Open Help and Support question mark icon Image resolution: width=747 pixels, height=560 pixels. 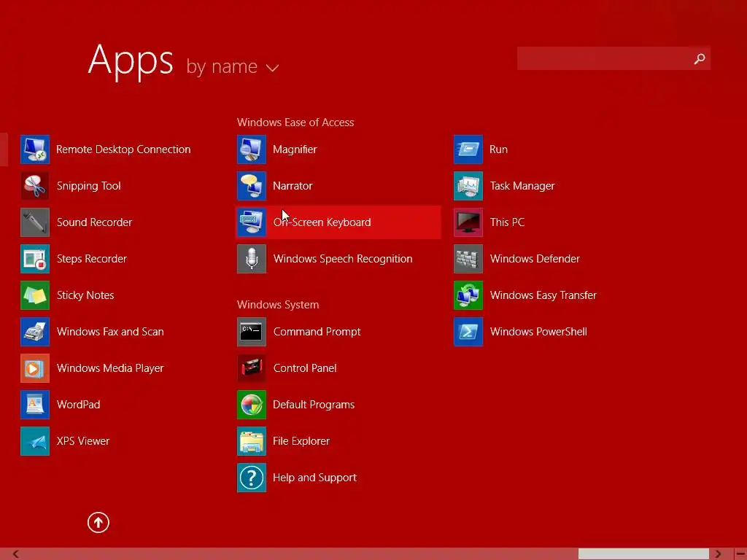coord(252,478)
